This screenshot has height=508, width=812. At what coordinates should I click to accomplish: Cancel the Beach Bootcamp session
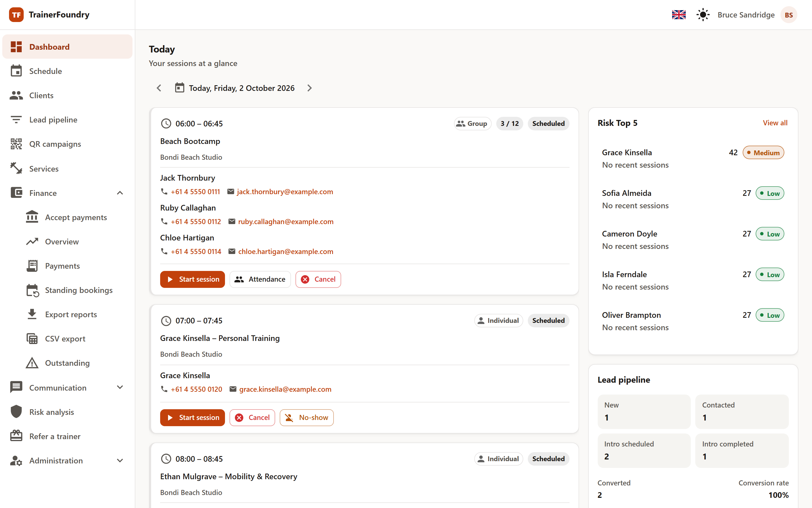click(x=318, y=279)
